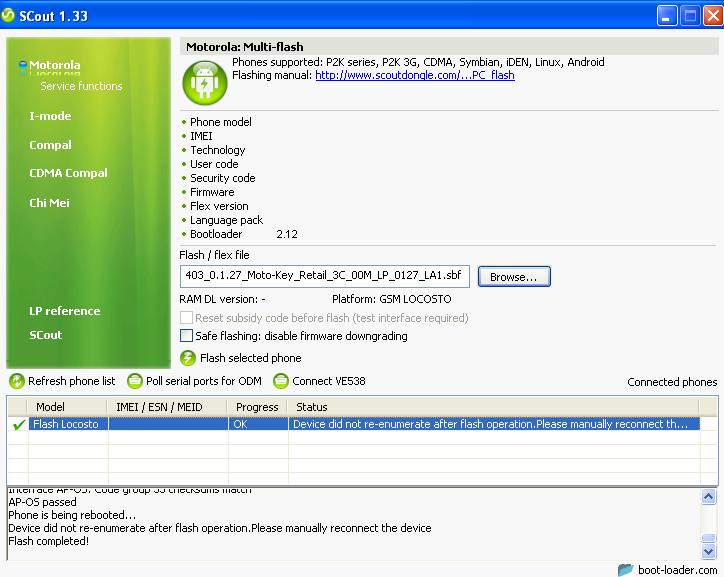
Task: Click the Flex version info line
Action: [x=219, y=206]
